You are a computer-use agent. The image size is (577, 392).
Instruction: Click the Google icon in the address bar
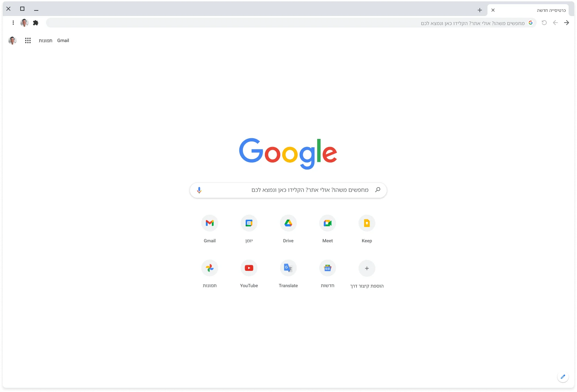coord(531,23)
